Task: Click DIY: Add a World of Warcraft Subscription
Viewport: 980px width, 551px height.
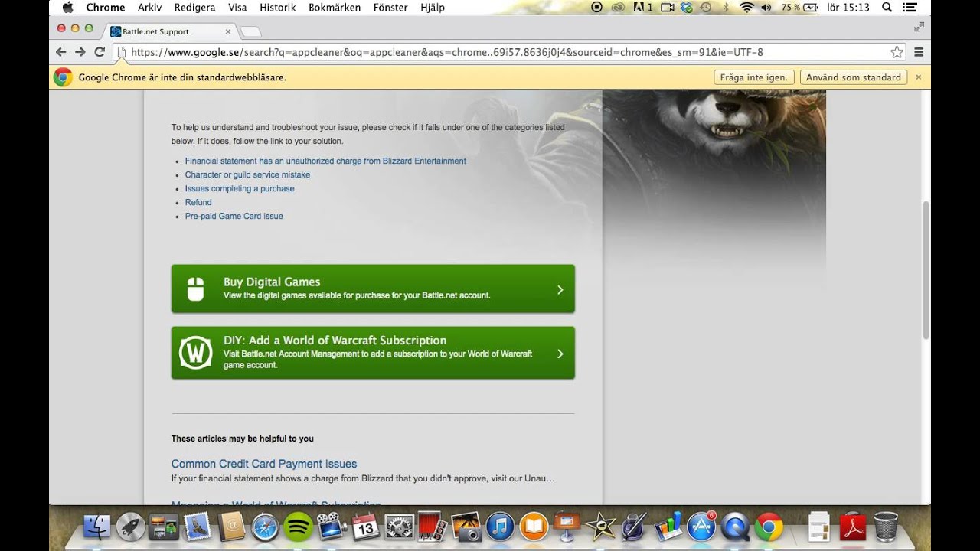Action: 373,353
